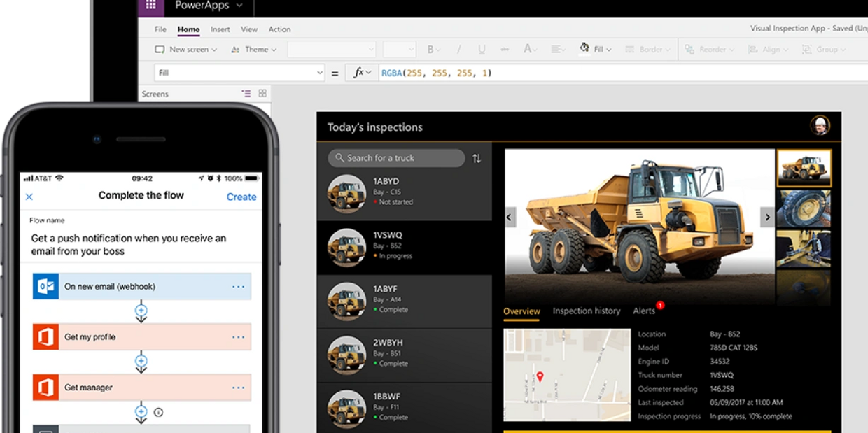Tap the Outlook icon on the email step
Image resolution: width=868 pixels, height=433 pixels.
coord(45,287)
